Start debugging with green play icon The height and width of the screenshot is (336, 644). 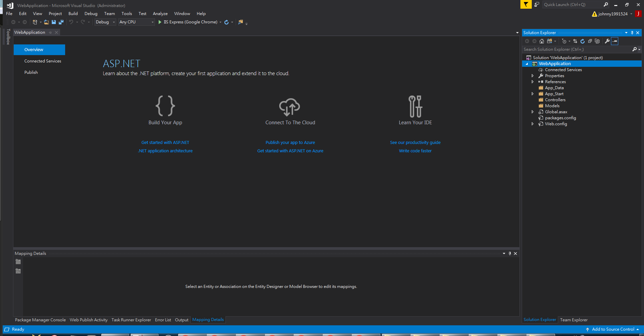click(x=160, y=22)
